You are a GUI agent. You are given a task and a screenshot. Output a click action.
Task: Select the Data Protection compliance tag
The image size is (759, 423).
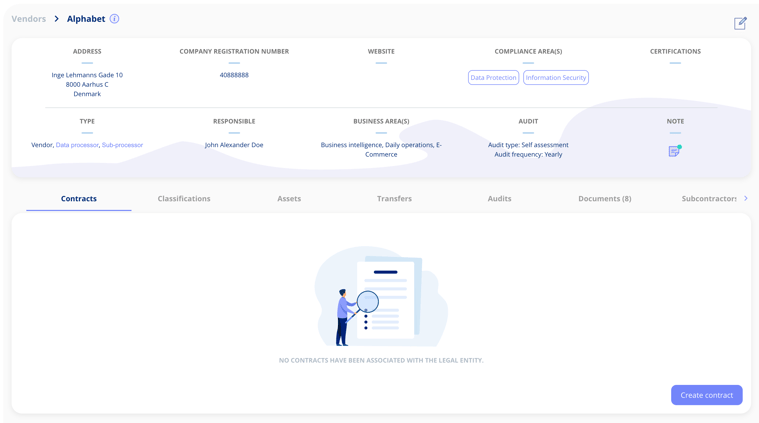pyautogui.click(x=493, y=78)
